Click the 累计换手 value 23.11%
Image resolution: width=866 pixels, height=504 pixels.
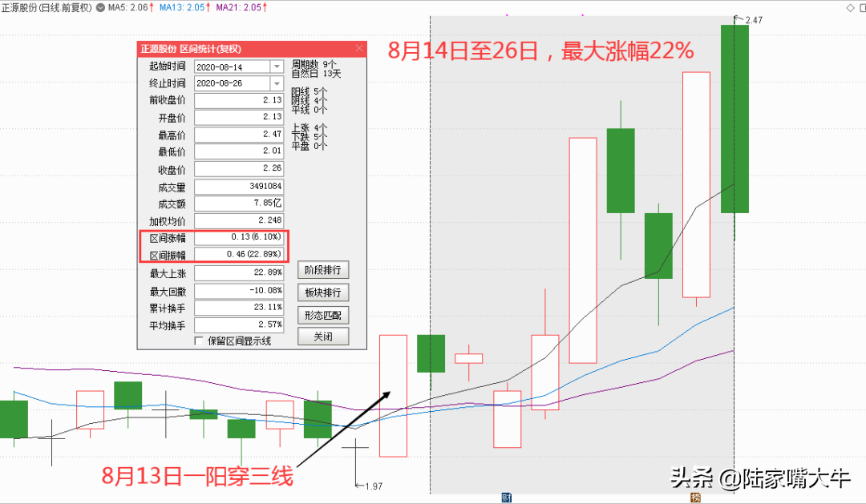tap(239, 308)
